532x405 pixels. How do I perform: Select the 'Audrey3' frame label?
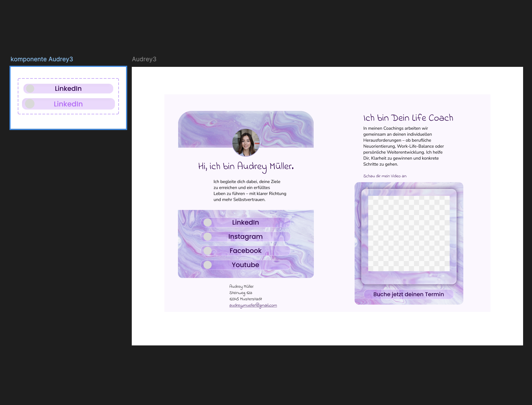[x=144, y=59]
